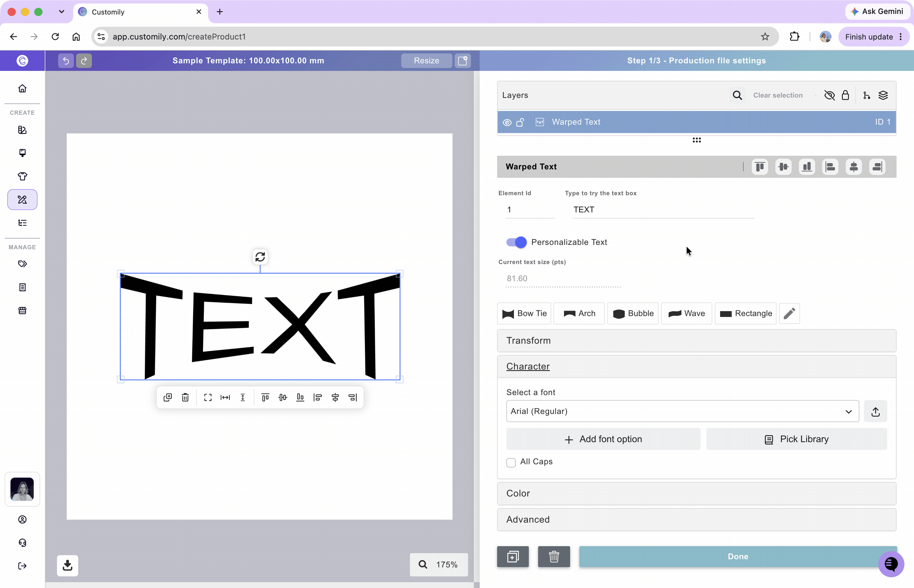Collapse the Character section
The width and height of the screenshot is (914, 588).
696,367
